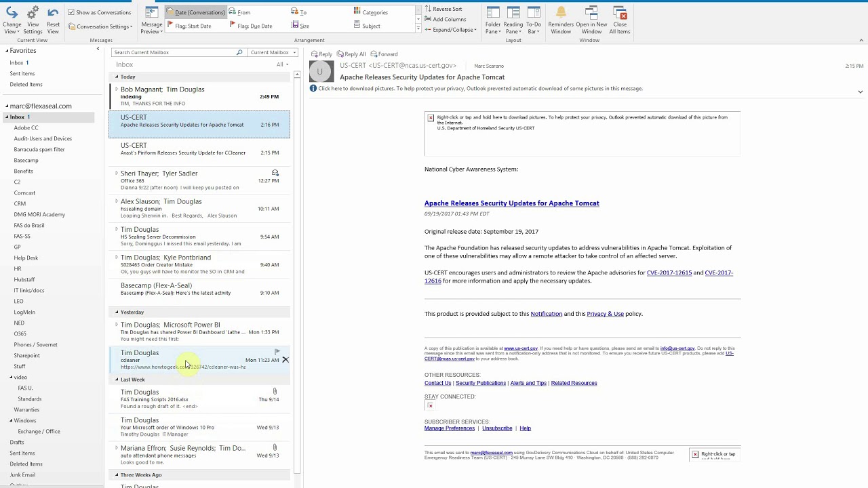Click Forward in the reading pane

pos(384,54)
